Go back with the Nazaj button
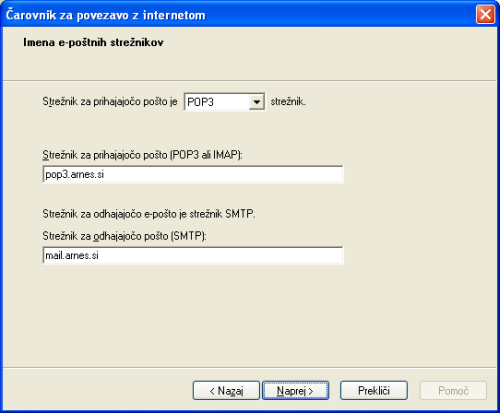The width and height of the screenshot is (500, 413). tap(226, 390)
